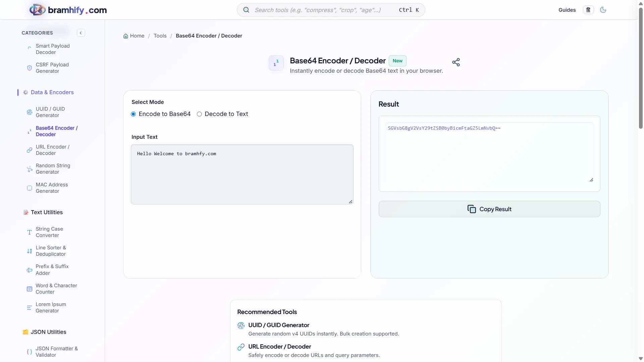The height and width of the screenshot is (362, 644).
Task: Click the Prefix & Suffix Adder icon
Action: point(30,270)
